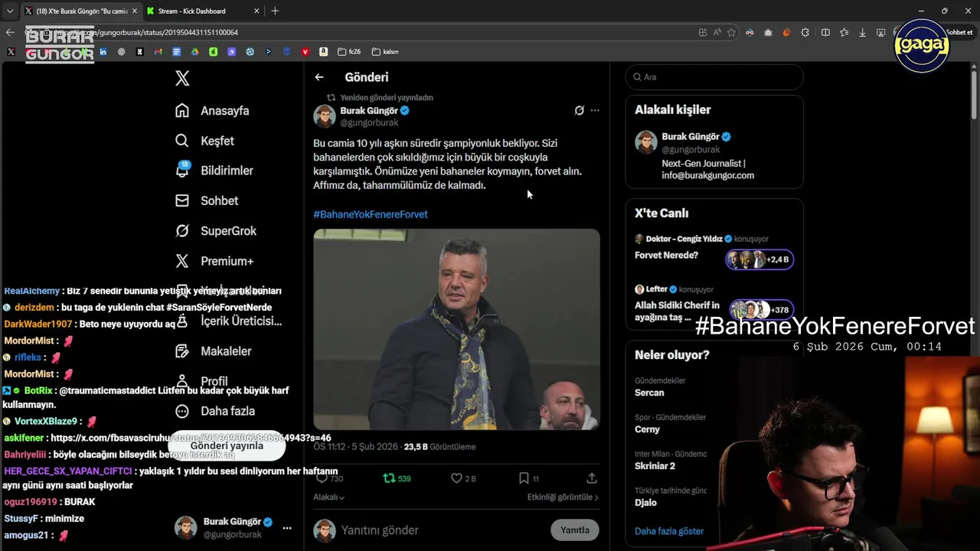Open browser extensions puzzle icon
Image resolution: width=980 pixels, height=551 pixels.
[x=805, y=32]
